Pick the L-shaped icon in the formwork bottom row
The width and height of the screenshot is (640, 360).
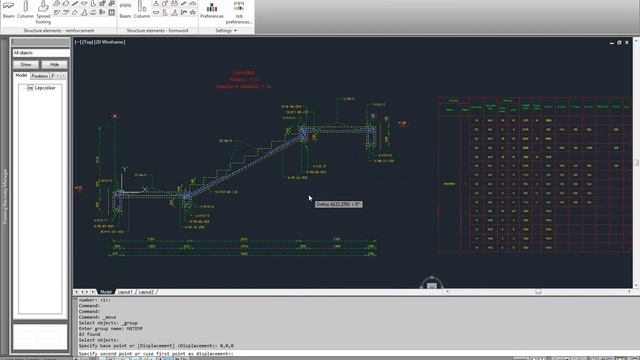(165, 12)
